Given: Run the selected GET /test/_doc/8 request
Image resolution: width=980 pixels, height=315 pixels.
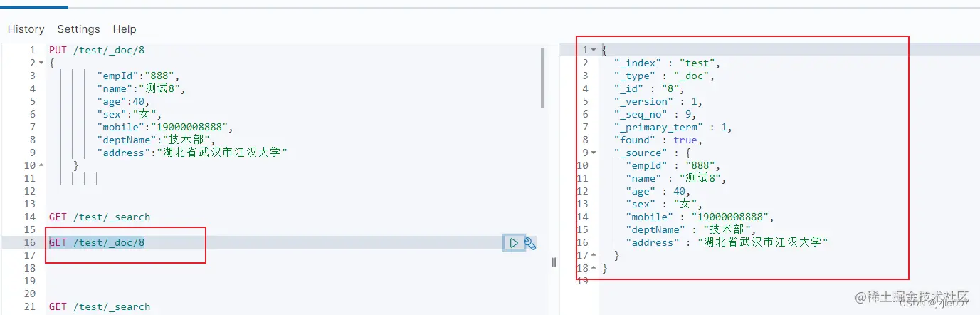Looking at the screenshot, I should (514, 243).
